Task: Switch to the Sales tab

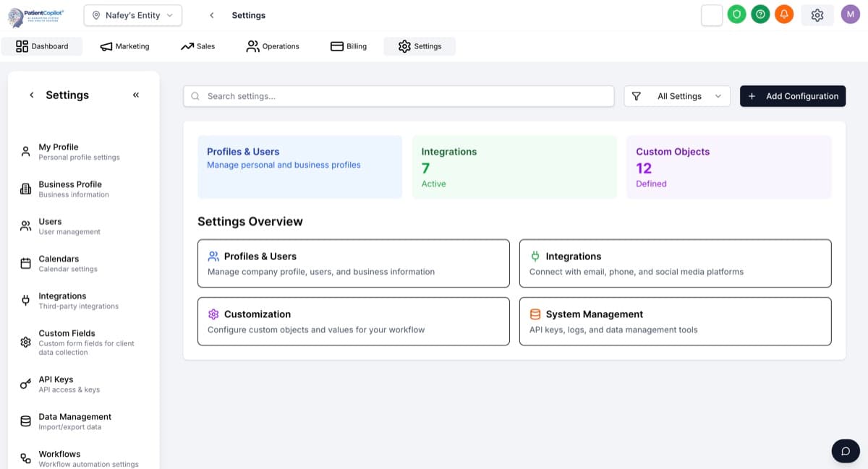Action: point(198,46)
